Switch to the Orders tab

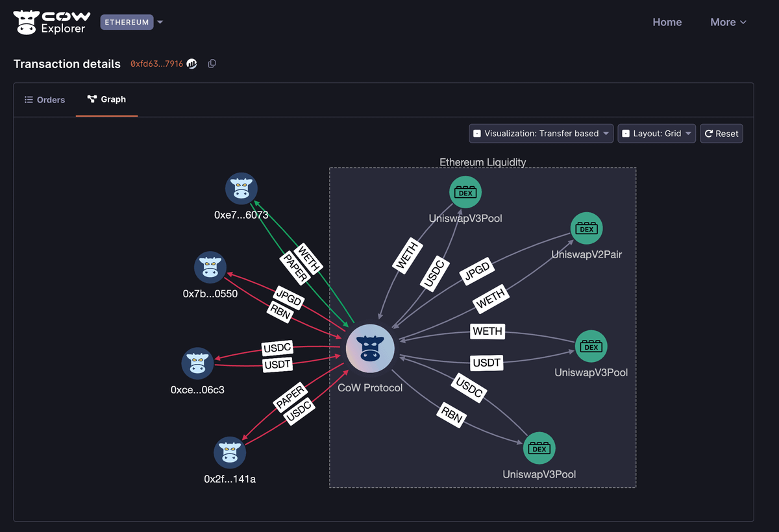[45, 100]
